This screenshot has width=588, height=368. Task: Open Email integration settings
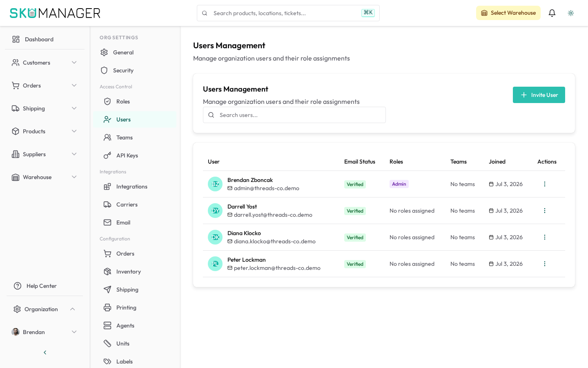(x=135, y=222)
